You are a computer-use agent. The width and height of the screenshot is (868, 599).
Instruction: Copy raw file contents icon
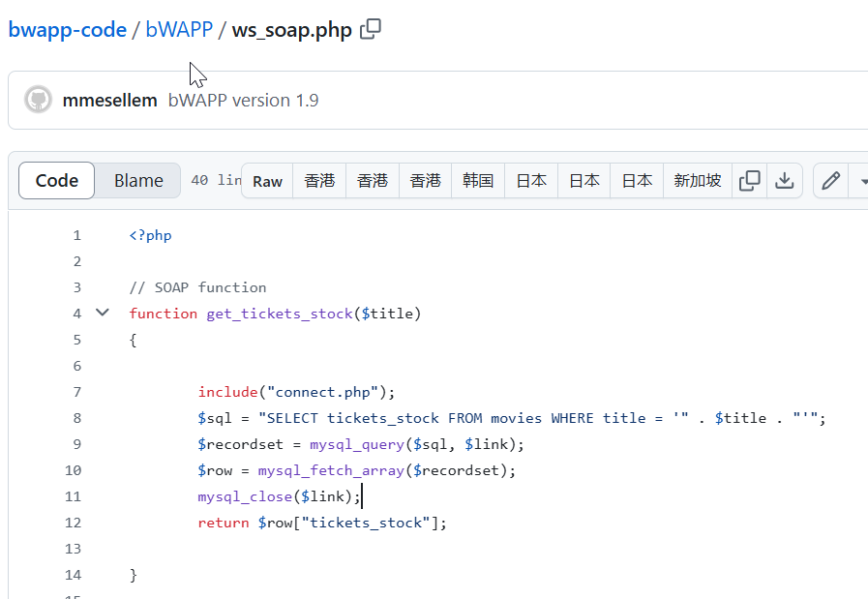click(749, 181)
